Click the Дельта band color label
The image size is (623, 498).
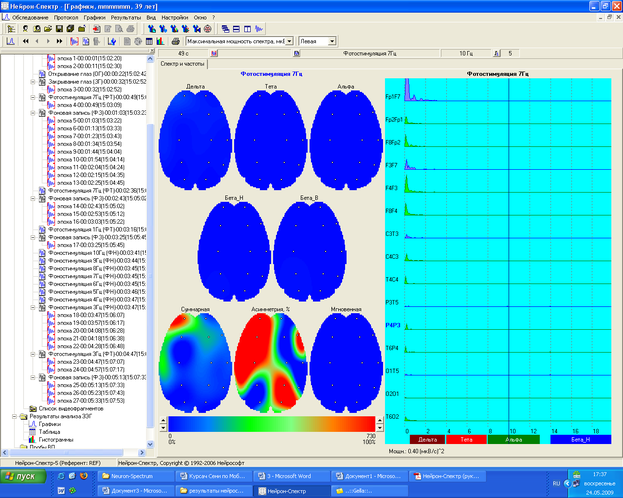(427, 440)
